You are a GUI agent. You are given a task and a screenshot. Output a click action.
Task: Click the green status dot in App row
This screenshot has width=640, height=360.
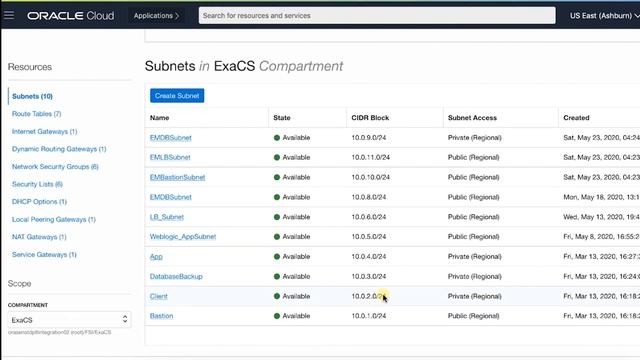click(277, 257)
